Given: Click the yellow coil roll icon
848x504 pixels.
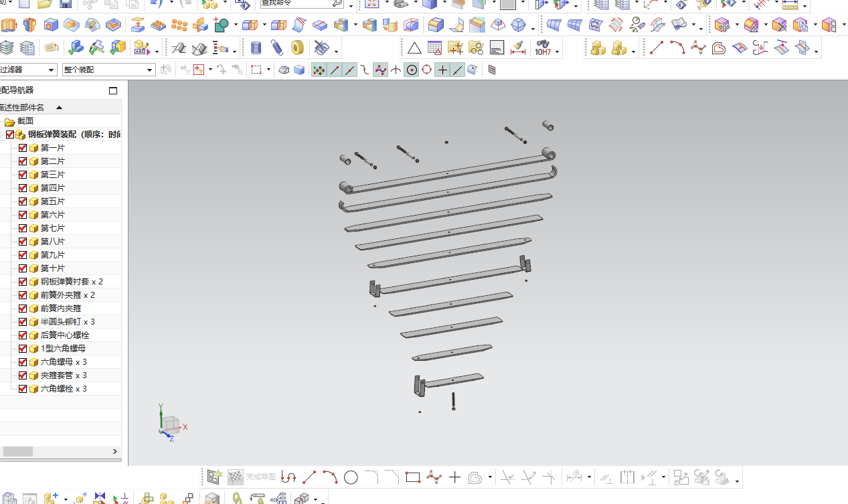Looking at the screenshot, I should pos(298,48).
